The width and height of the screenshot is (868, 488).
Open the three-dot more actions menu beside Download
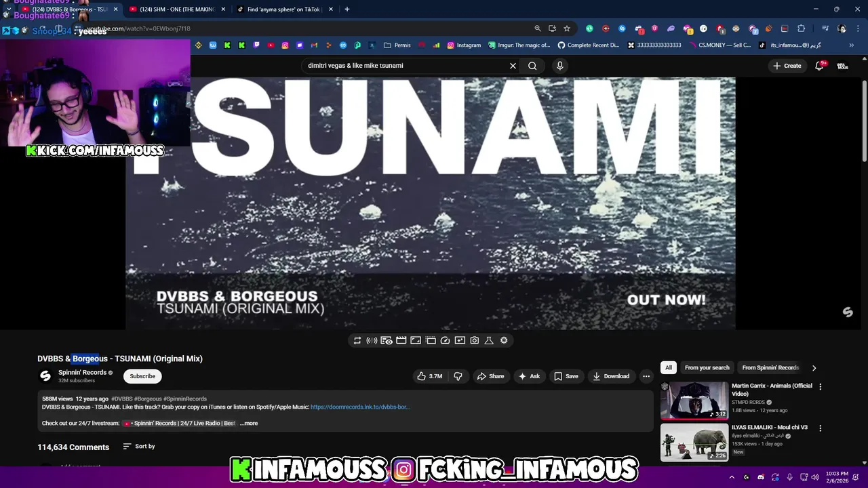coord(646,376)
